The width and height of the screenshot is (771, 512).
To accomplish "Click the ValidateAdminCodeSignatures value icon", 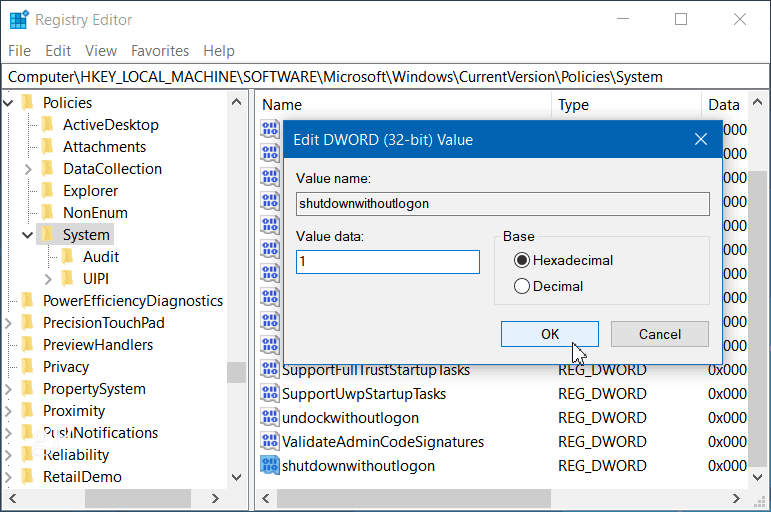I will pyautogui.click(x=269, y=441).
